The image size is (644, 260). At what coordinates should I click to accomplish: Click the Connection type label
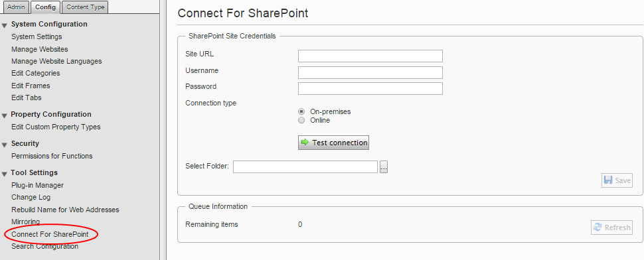coord(210,103)
